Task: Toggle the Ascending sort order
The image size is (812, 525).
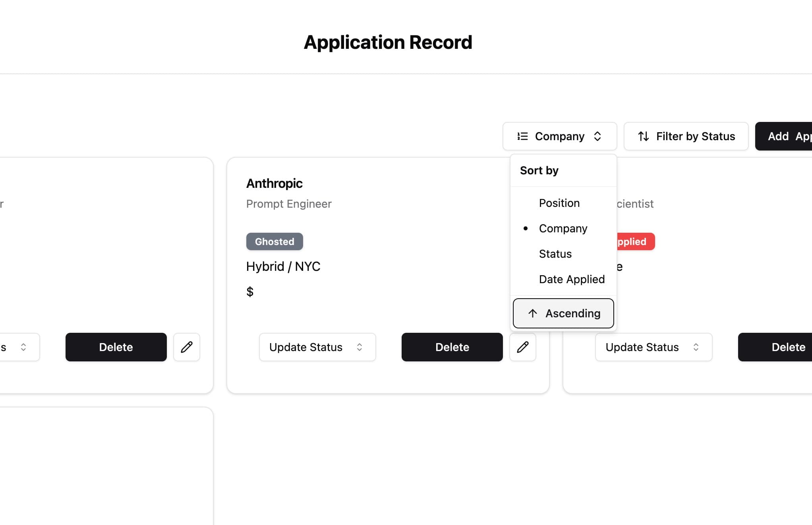Action: click(x=563, y=313)
